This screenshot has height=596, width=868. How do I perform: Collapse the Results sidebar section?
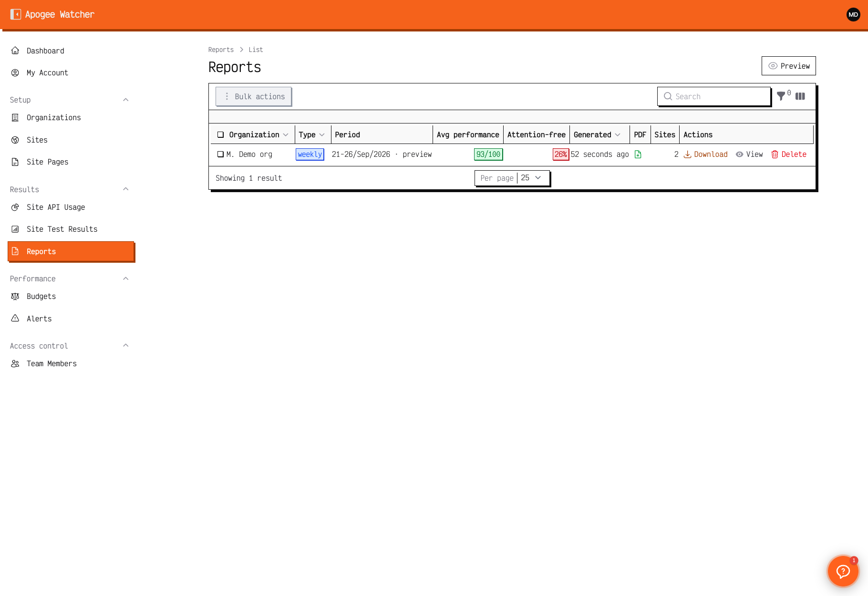coord(126,189)
